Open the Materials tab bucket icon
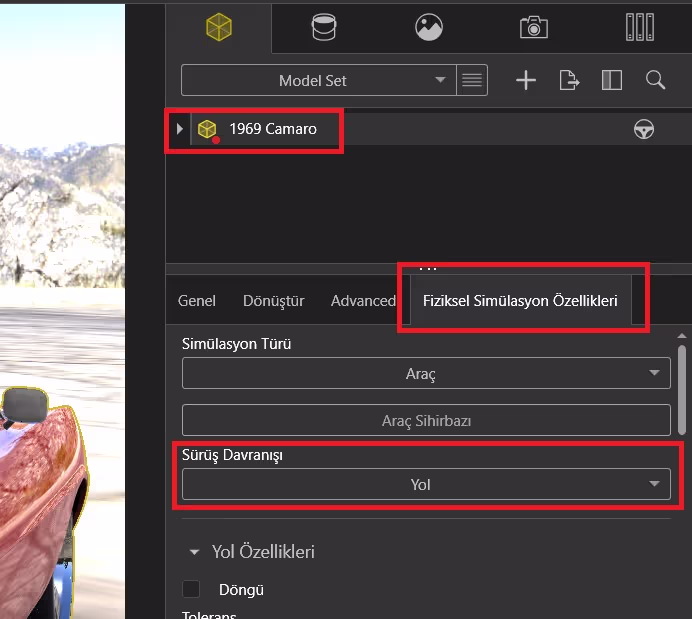The width and height of the screenshot is (692, 619). point(324,27)
